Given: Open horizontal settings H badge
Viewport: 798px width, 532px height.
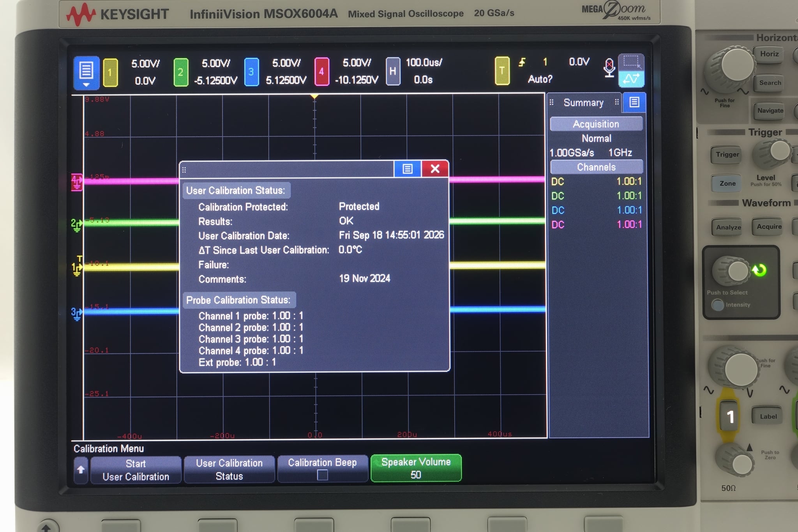Looking at the screenshot, I should 393,71.
